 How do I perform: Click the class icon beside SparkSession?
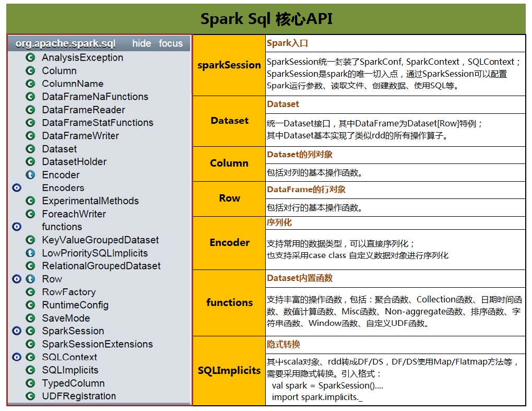[x=30, y=331]
